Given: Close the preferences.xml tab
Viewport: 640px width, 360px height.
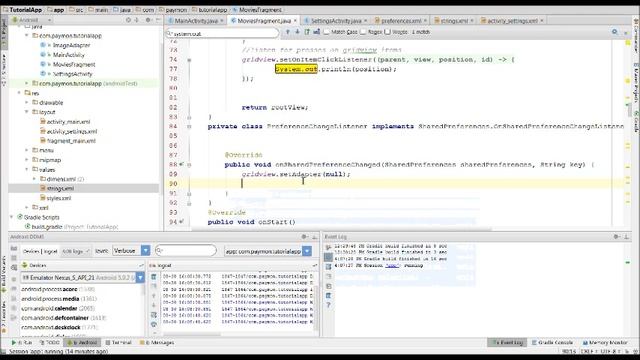Looking at the screenshot, I should tap(425, 20).
